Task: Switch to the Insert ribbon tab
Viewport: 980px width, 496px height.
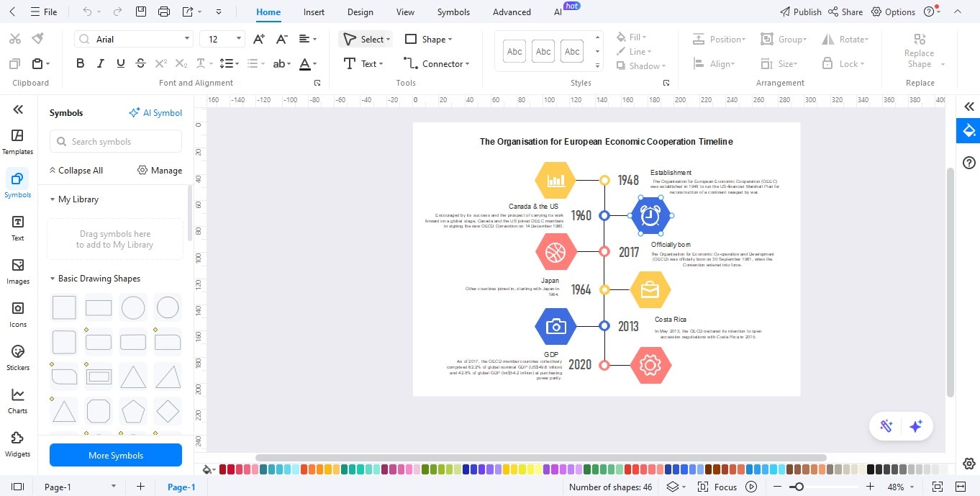Action: [314, 12]
